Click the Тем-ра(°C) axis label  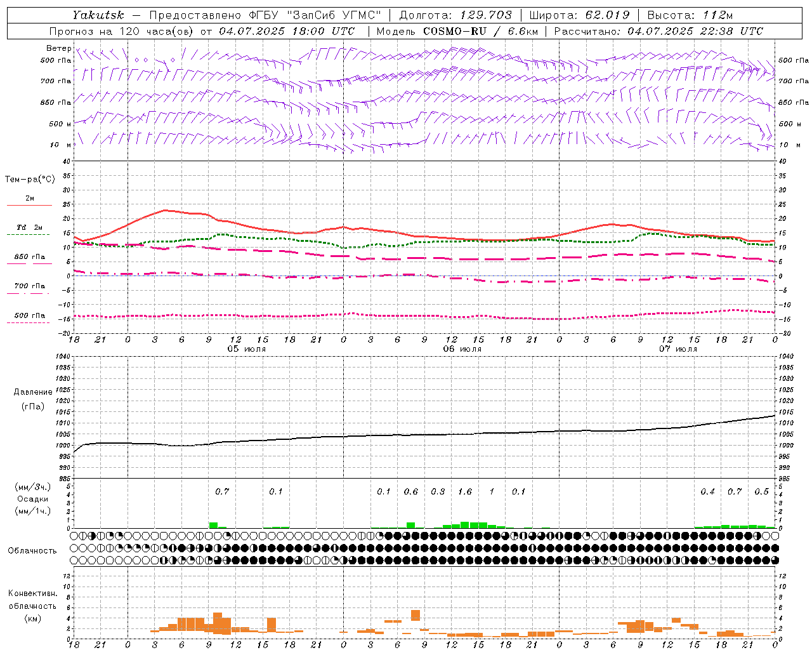[x=30, y=180]
